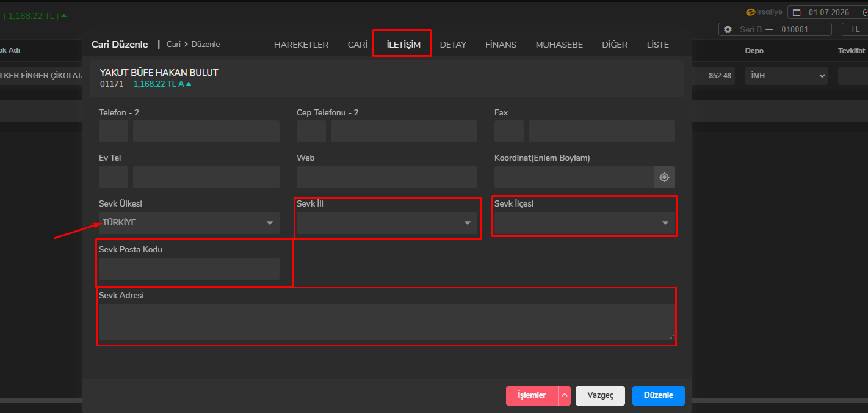The width and height of the screenshot is (868, 413).
Task: Click the Fax number field
Action: point(602,131)
